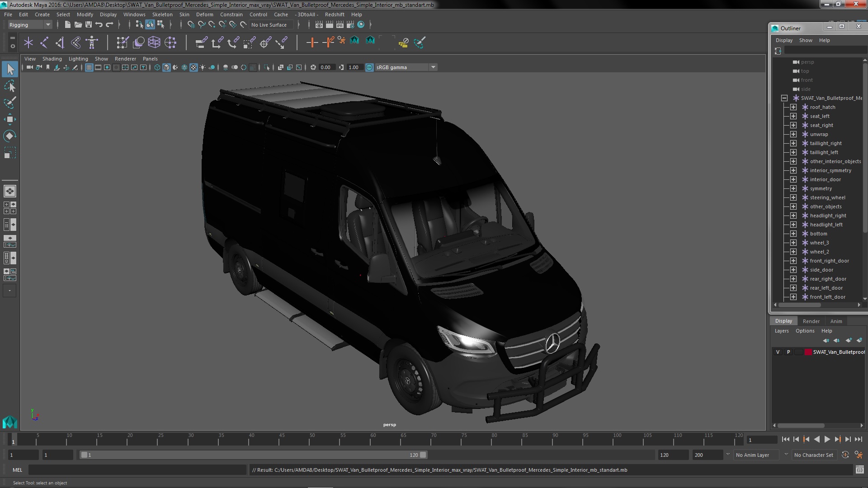Click the Create Joint shelf icon

click(44, 42)
